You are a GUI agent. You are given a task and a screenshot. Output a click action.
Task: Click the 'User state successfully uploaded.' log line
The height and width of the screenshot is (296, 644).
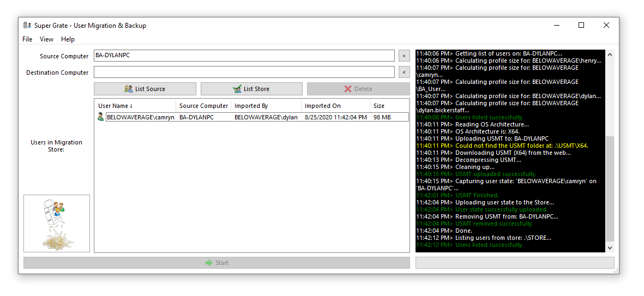pos(482,209)
